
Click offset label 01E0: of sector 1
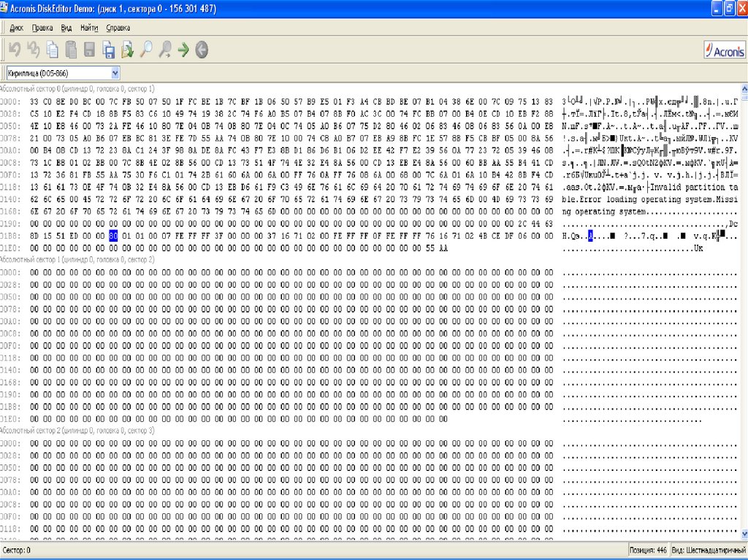10,419
